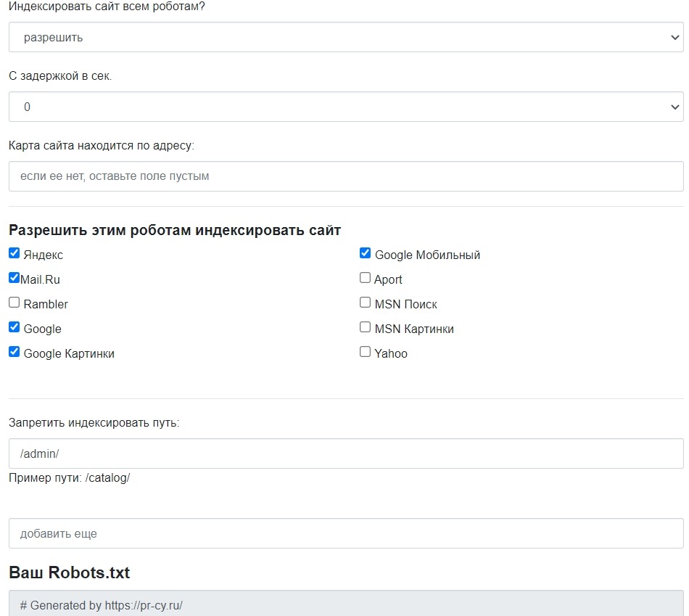The height and width of the screenshot is (616, 689).
Task: Uncheck the Google robot checkbox
Action: click(14, 327)
